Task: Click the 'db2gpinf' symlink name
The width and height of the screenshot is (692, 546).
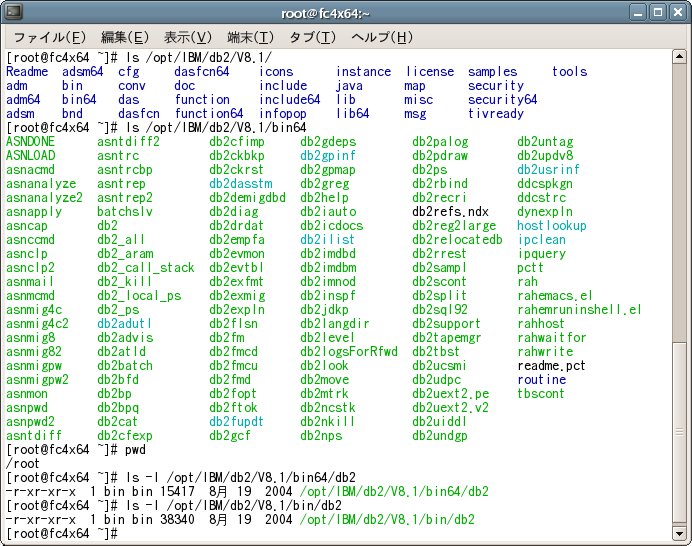Action: 328,156
